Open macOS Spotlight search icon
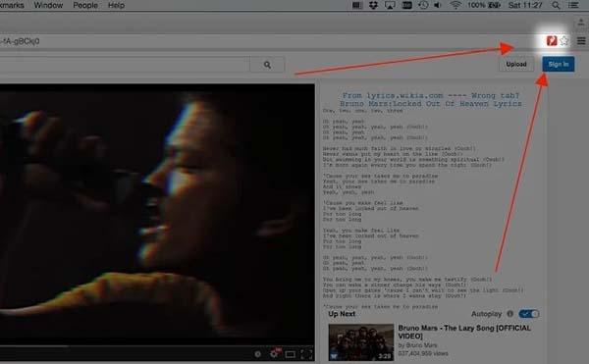The height and width of the screenshot is (364, 589). tap(556, 5)
